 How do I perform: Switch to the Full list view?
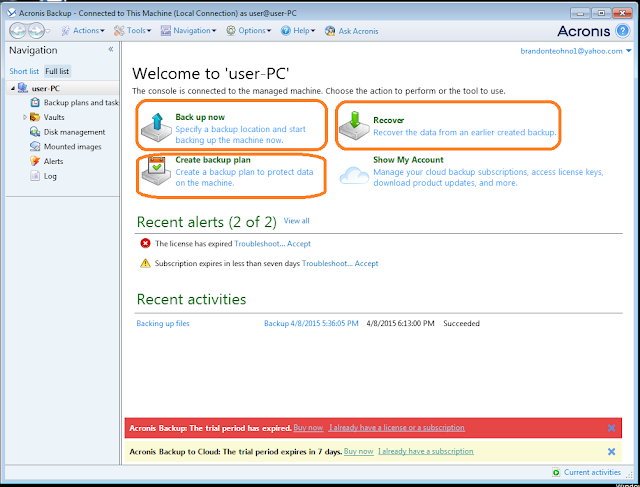(x=57, y=71)
